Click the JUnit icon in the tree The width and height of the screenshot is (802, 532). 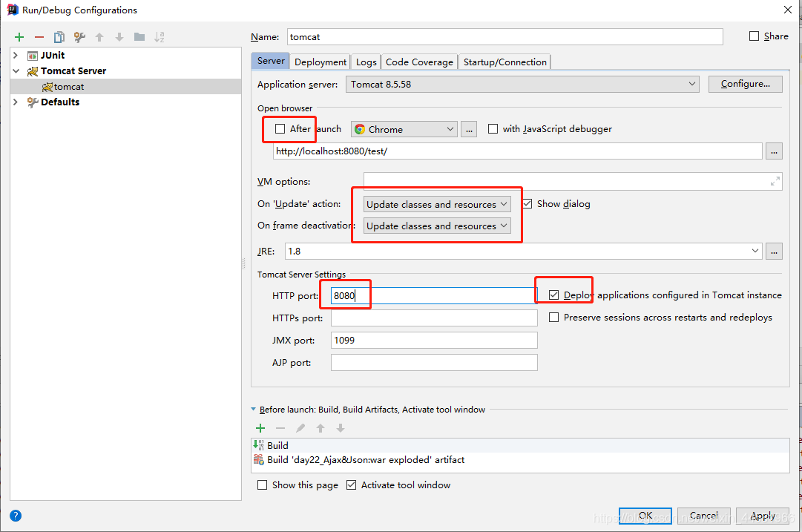[x=32, y=56]
